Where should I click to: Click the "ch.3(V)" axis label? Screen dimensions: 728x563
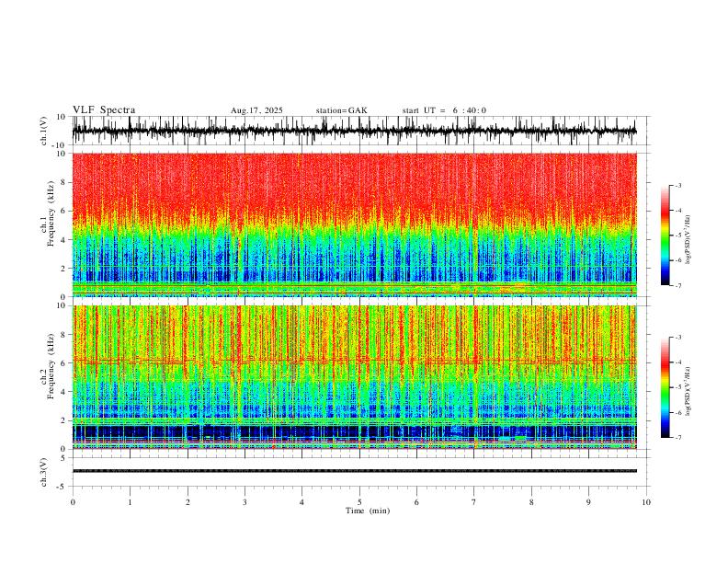[x=44, y=472]
